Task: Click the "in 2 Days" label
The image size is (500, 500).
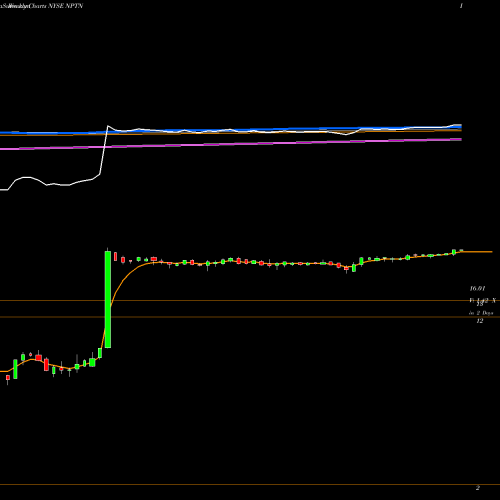Action: pos(481,313)
